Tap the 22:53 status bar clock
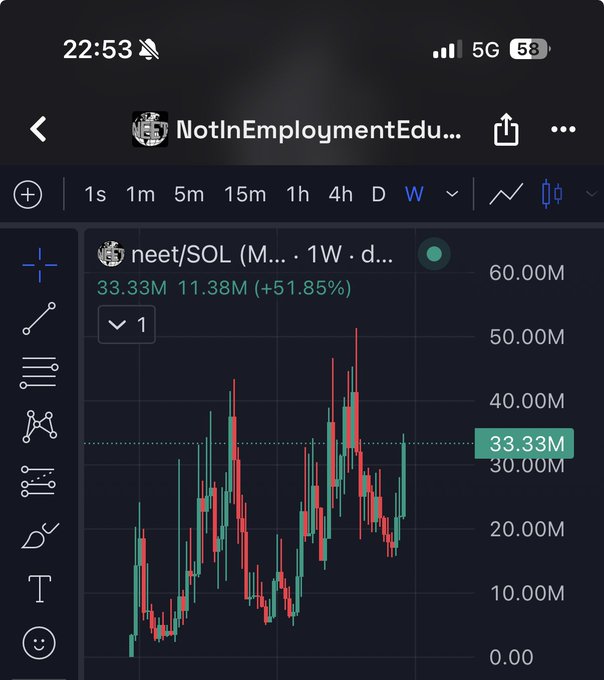604x680 pixels. pos(98,49)
